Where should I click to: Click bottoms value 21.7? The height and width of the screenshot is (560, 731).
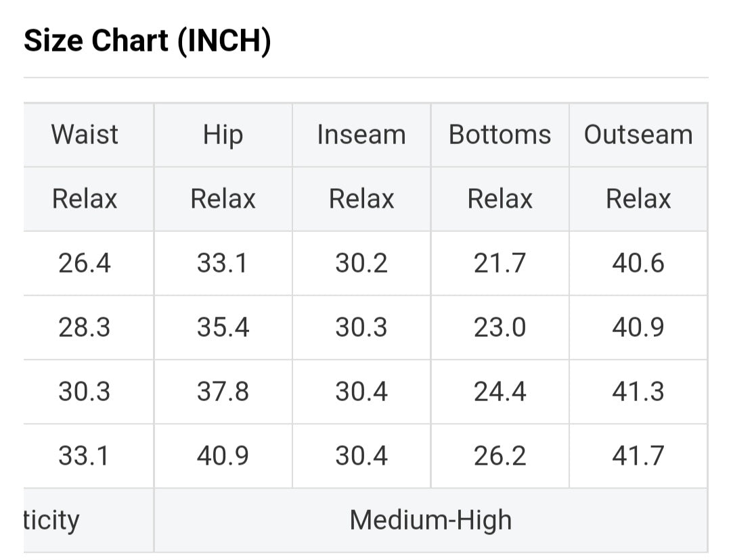(x=500, y=263)
